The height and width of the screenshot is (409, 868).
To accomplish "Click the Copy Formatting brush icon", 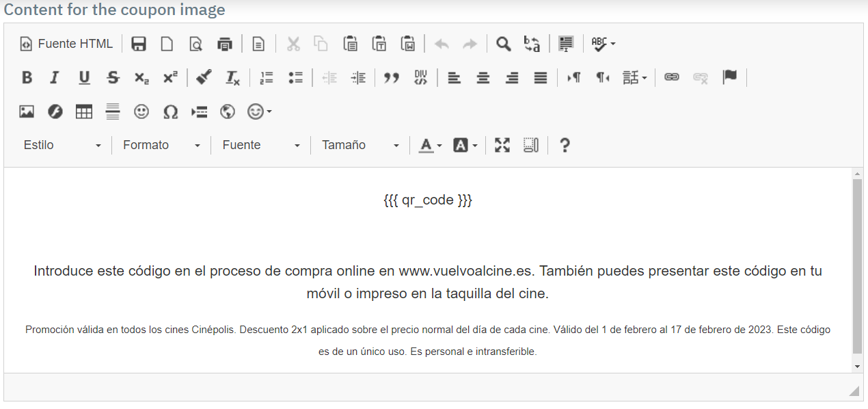I will point(204,77).
